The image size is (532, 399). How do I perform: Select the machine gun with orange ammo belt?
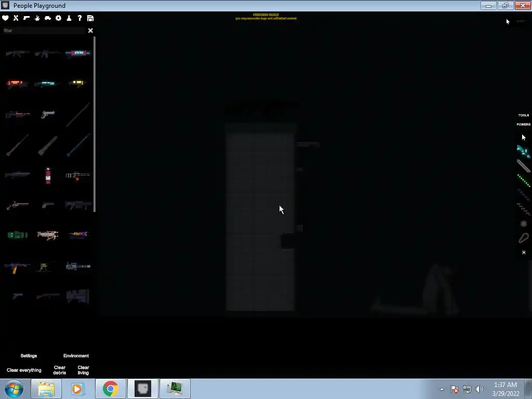click(x=17, y=267)
